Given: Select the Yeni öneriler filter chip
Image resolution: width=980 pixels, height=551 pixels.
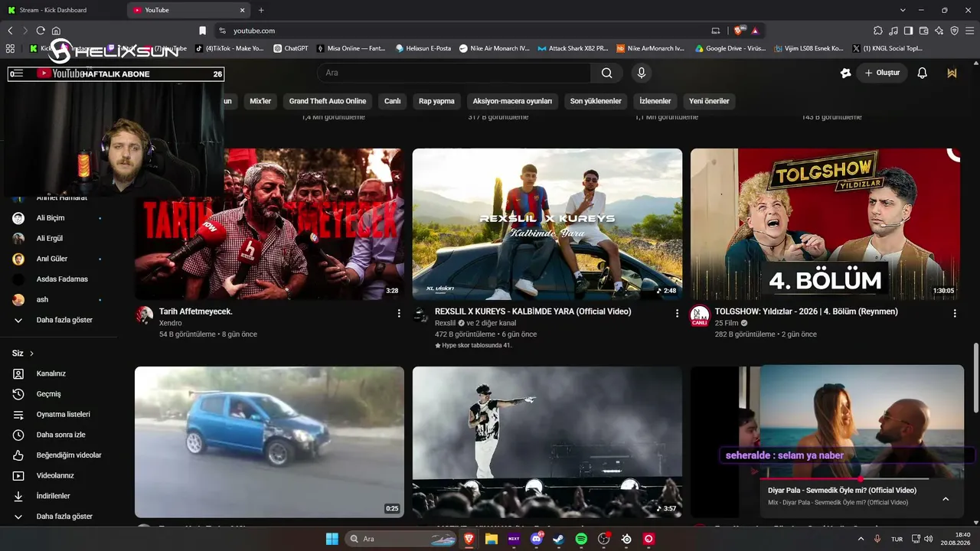Looking at the screenshot, I should point(709,101).
